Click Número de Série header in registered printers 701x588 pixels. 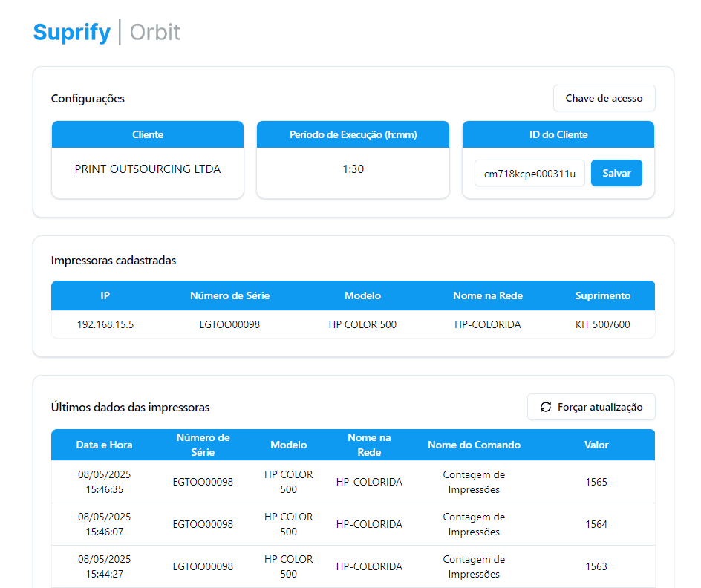point(229,295)
